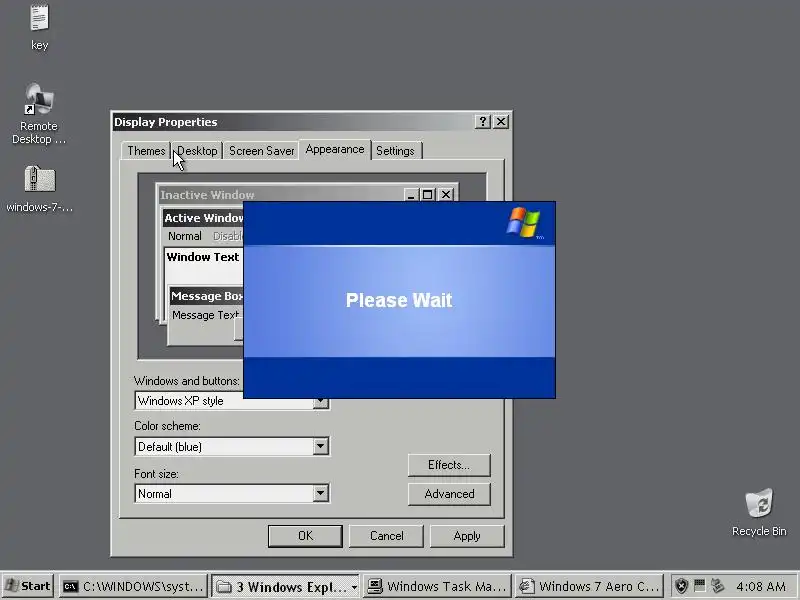The image size is (800, 600).
Task: Click the Effects... button
Action: 449,465
